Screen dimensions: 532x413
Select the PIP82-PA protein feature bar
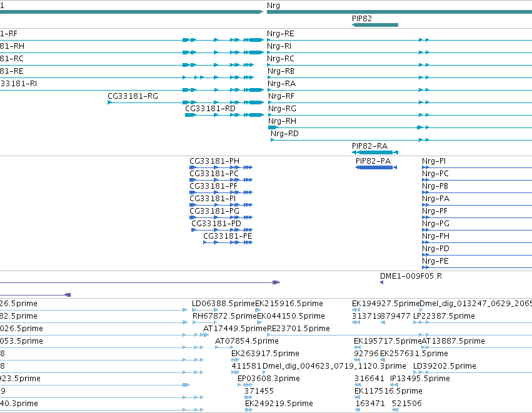pyautogui.click(x=376, y=167)
